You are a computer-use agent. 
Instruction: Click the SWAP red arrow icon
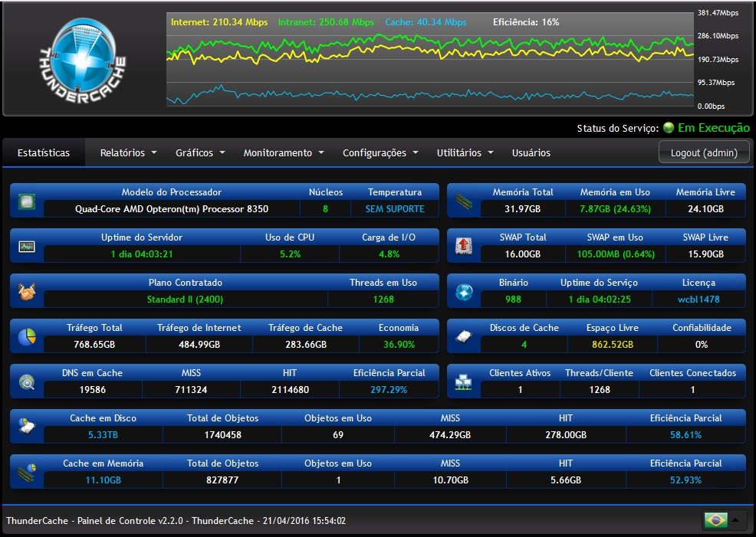click(463, 246)
